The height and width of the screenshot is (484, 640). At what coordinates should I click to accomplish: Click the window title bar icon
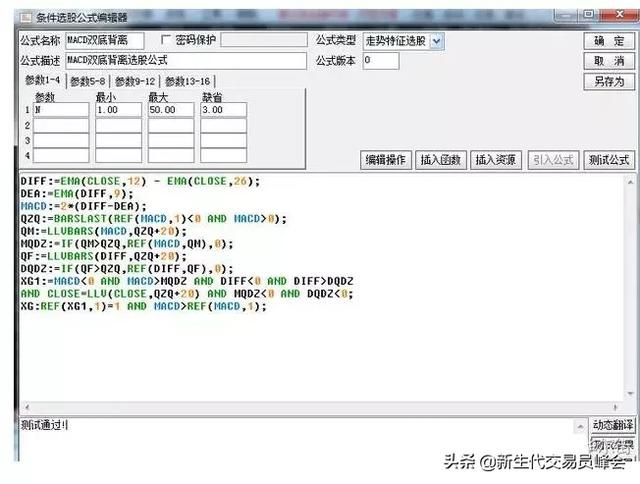(x=26, y=18)
